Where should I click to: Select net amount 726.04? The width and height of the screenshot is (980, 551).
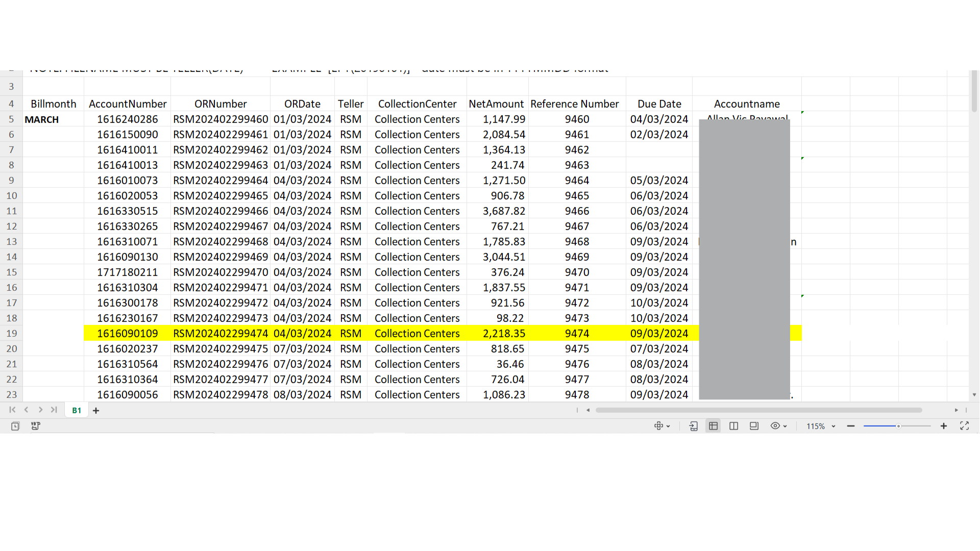[x=498, y=379]
